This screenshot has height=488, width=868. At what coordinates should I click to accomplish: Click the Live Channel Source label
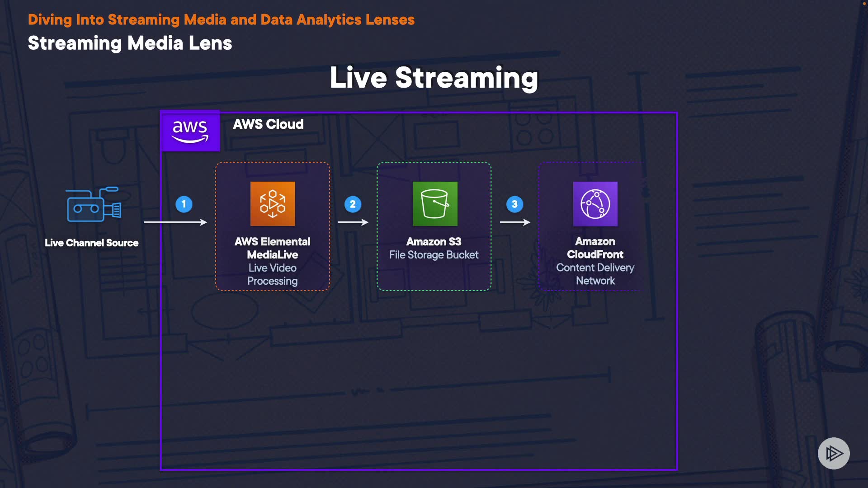coord(92,243)
